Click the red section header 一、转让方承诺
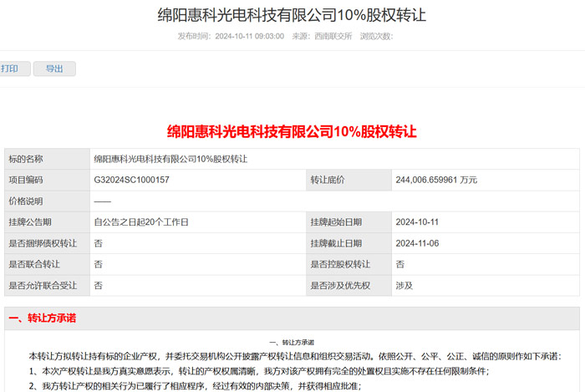 pyautogui.click(x=42, y=318)
